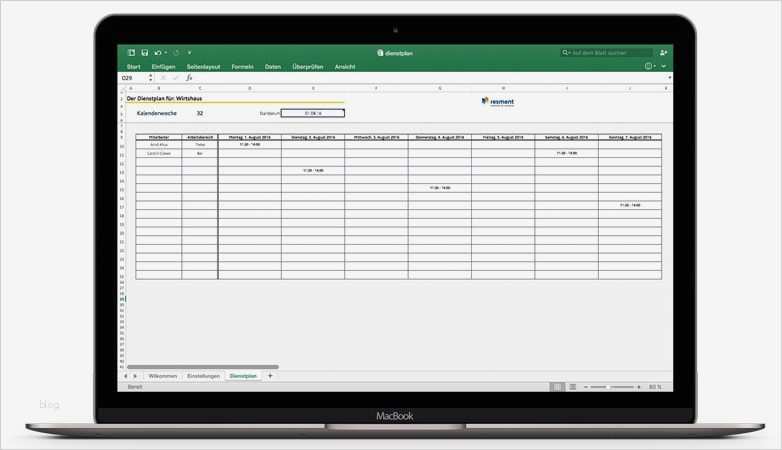Switch to the Formeln tab

tap(242, 66)
